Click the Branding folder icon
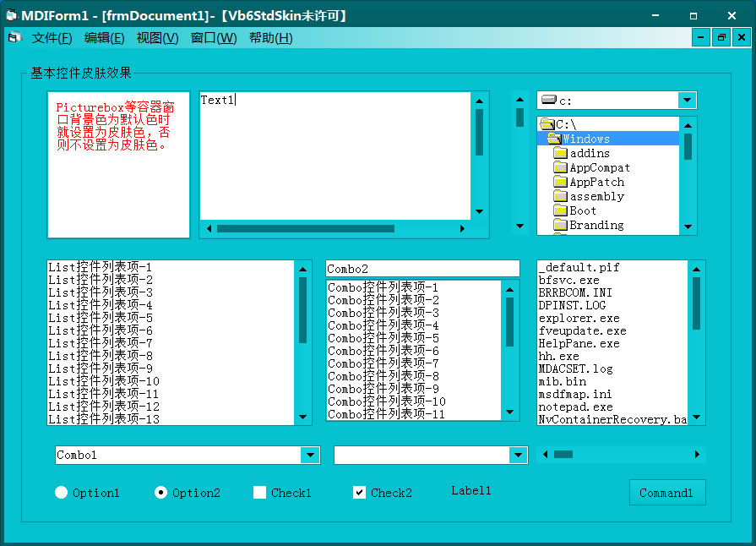This screenshot has height=546, width=756. tap(560, 225)
